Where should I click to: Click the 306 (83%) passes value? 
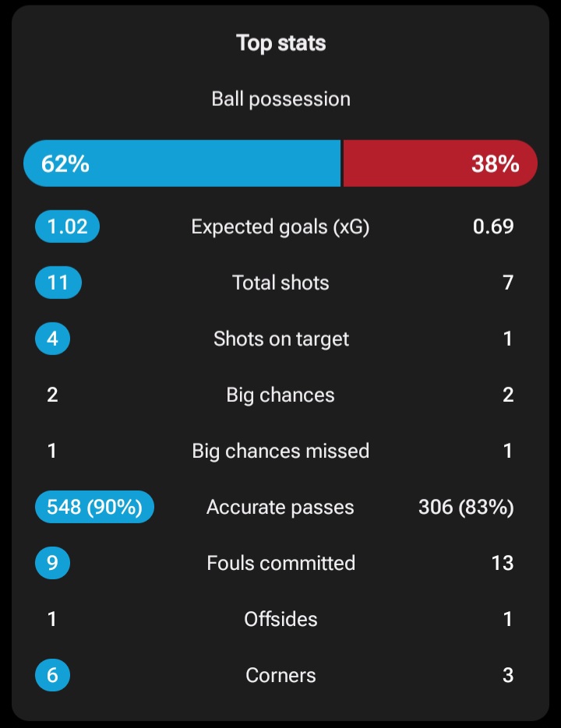(466, 507)
